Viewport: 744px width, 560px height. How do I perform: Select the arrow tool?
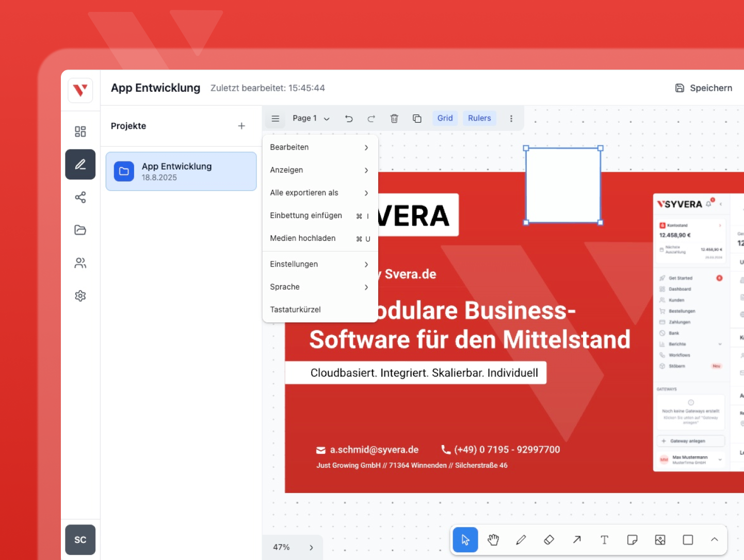(577, 540)
